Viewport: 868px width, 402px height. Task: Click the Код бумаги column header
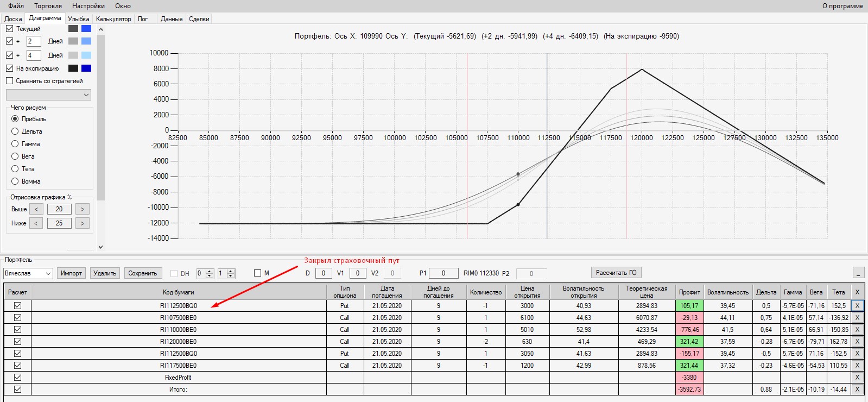179,292
